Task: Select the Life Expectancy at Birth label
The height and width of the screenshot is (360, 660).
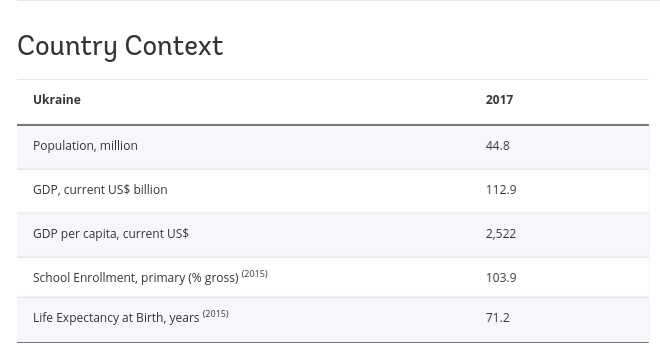Action: pyautogui.click(x=116, y=318)
